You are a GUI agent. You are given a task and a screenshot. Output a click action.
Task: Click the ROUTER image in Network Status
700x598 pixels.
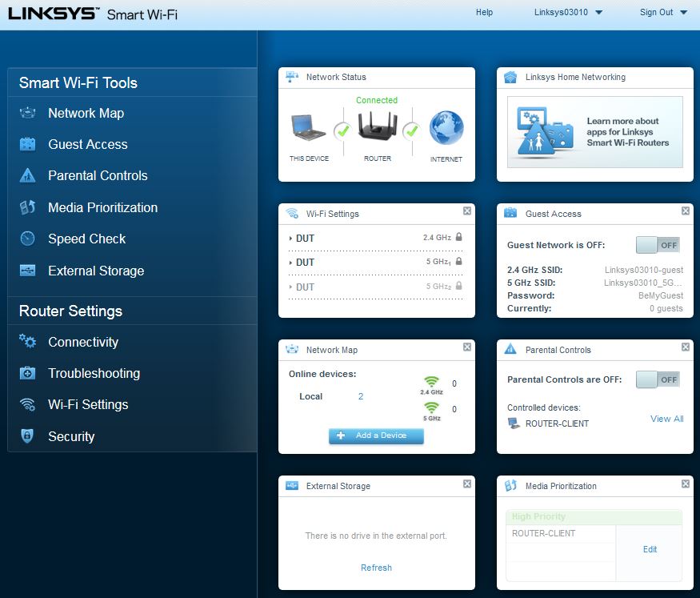[378, 126]
